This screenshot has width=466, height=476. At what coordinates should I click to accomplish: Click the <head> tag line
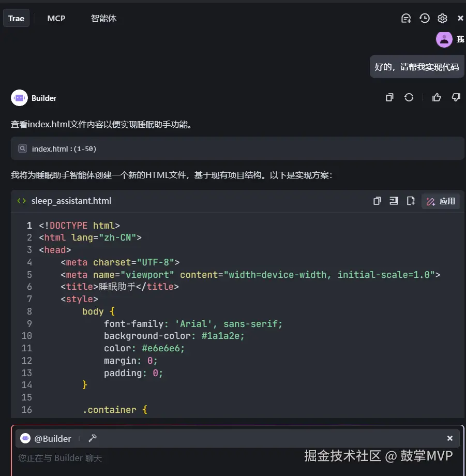click(55, 250)
